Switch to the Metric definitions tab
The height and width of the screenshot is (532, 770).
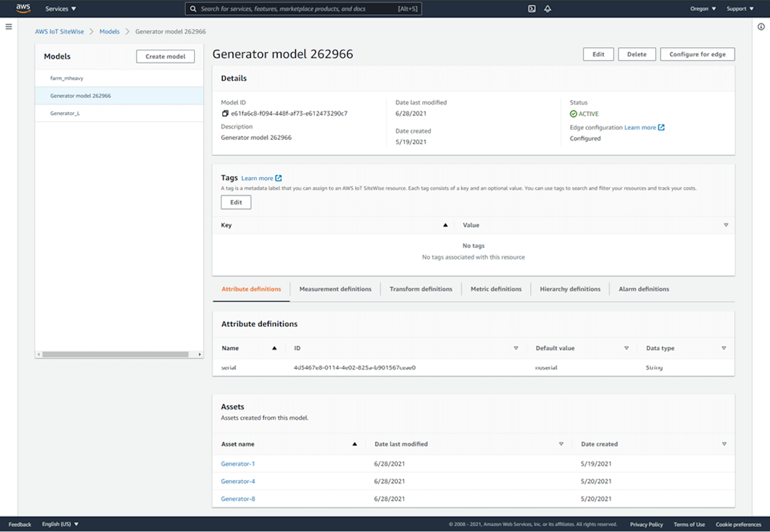point(496,289)
